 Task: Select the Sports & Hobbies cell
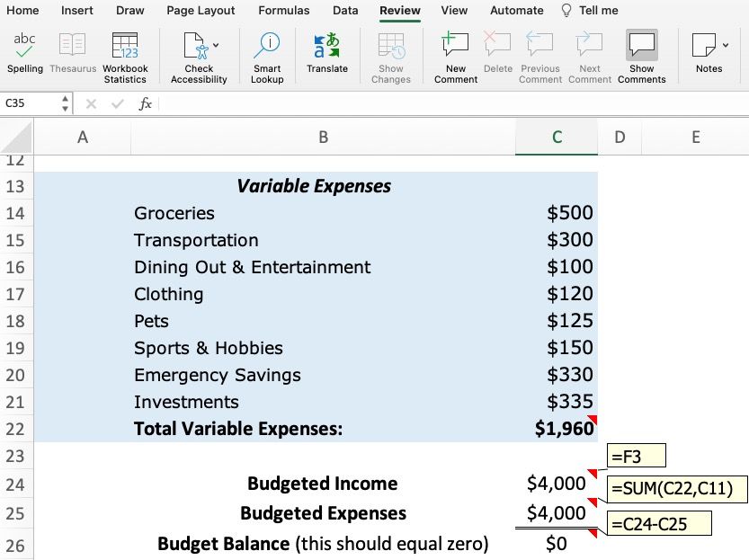(323, 348)
